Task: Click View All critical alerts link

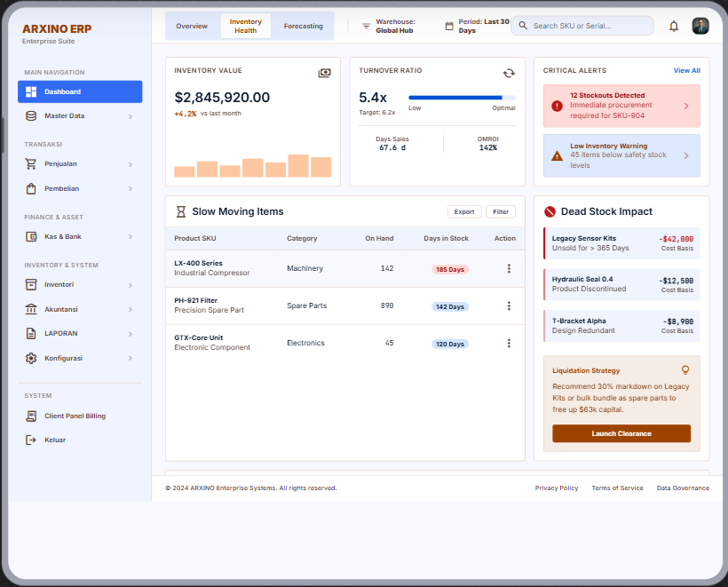Action: (x=686, y=70)
